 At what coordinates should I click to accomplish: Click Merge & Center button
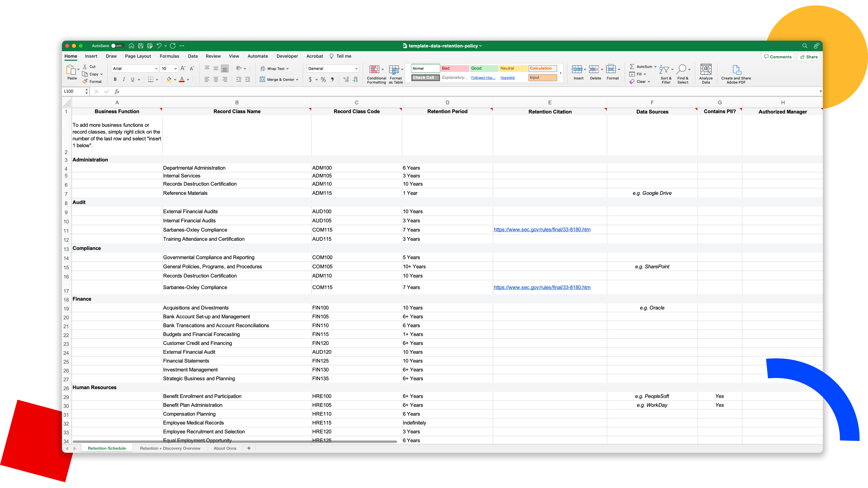pyautogui.click(x=279, y=80)
